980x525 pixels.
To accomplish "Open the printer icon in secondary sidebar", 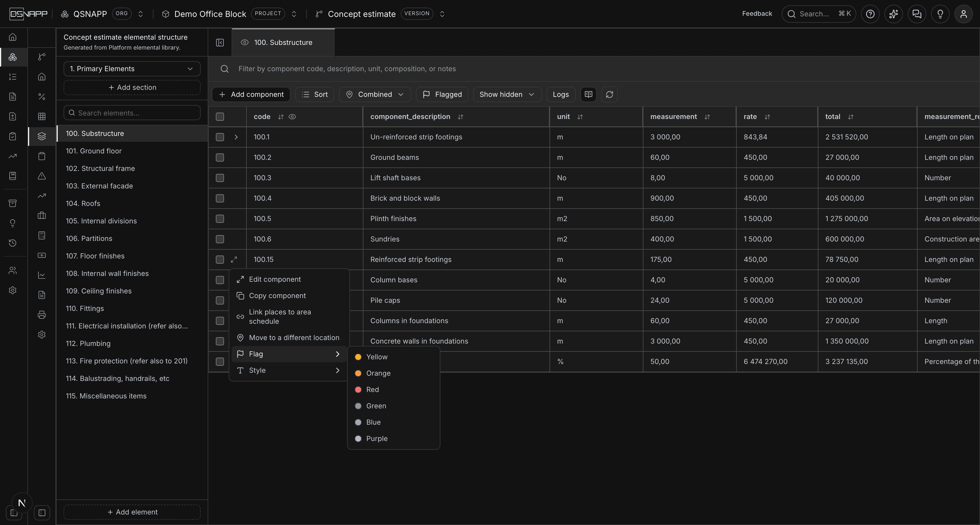I will [42, 315].
